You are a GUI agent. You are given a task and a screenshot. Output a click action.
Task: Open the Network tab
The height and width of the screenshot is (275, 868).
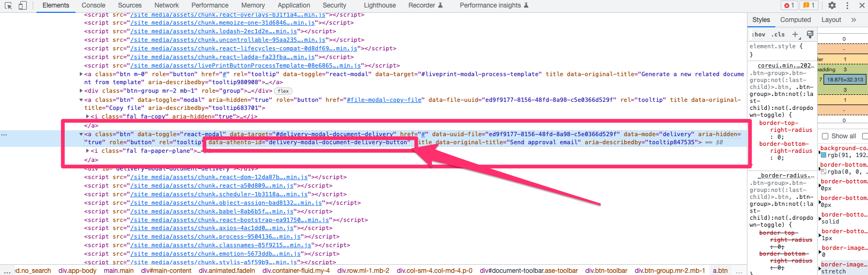(x=167, y=5)
